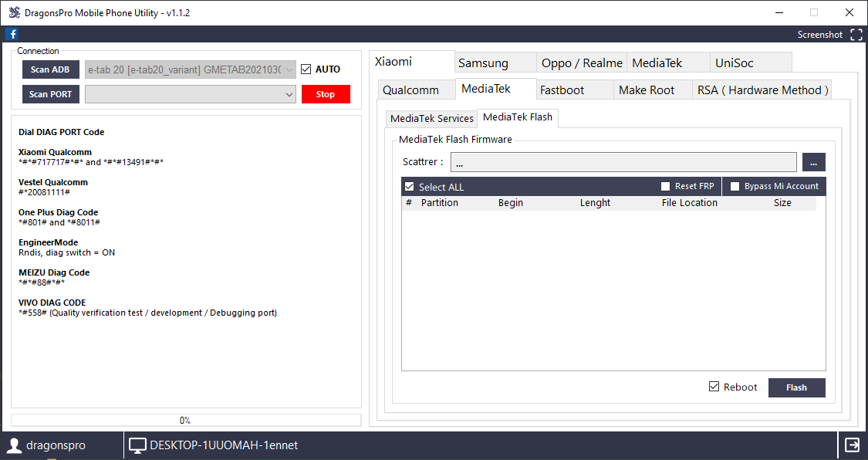The image size is (868, 460).
Task: Select the MediaTek Flash tab
Action: coord(518,117)
